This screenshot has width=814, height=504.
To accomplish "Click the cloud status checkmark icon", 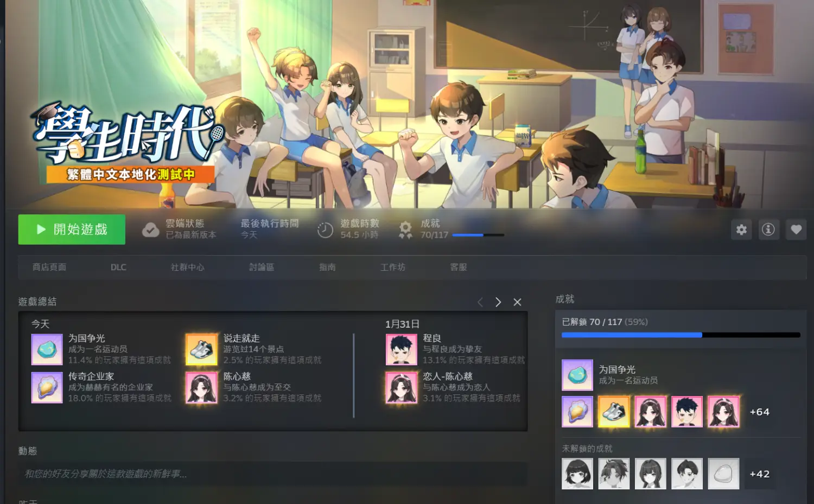I will coord(150,230).
